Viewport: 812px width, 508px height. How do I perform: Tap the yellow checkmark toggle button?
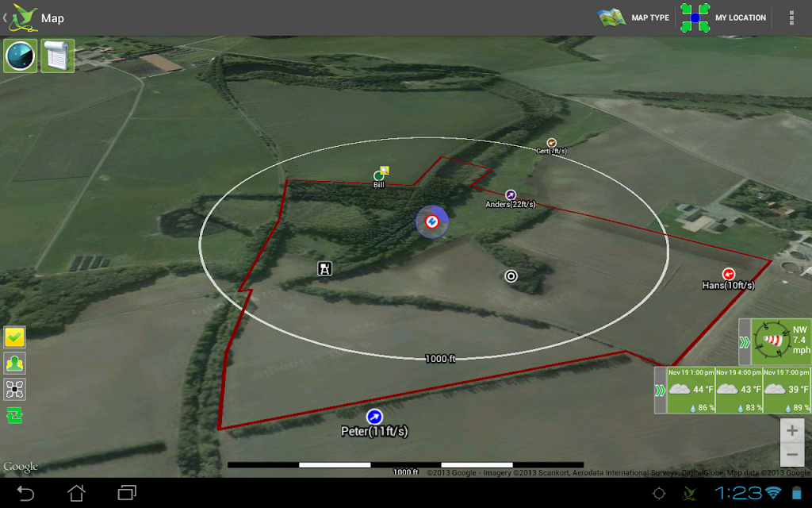[x=14, y=337]
